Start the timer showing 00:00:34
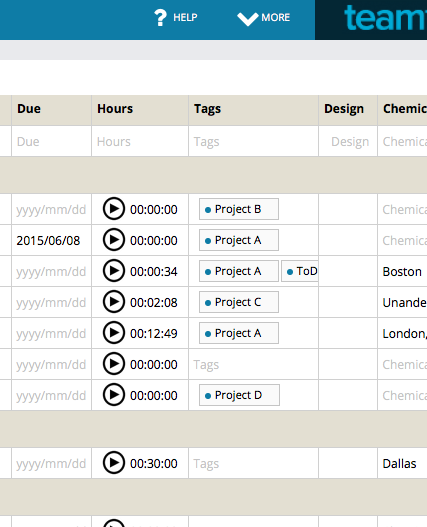 click(x=114, y=271)
